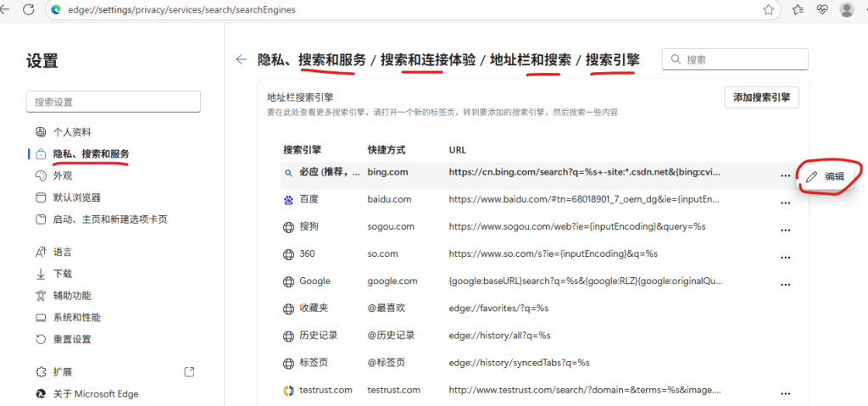Open 扩展 in sidebar
The image size is (868, 406).
click(x=63, y=371)
